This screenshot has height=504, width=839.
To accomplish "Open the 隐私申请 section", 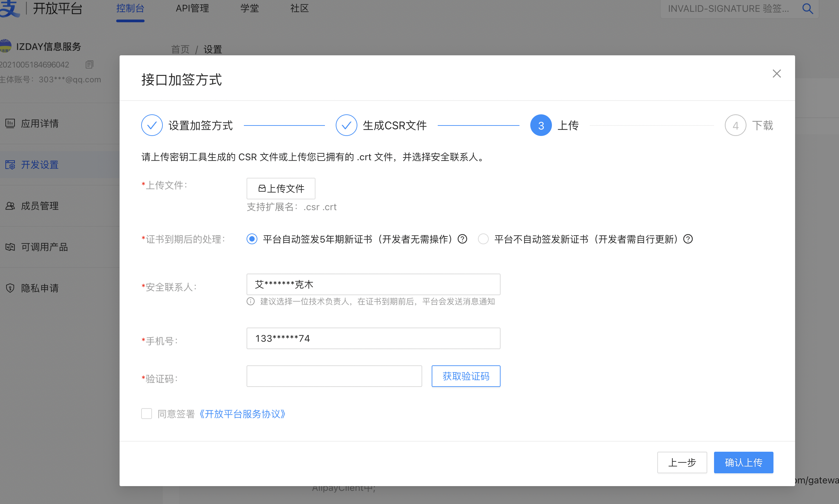I will [40, 288].
